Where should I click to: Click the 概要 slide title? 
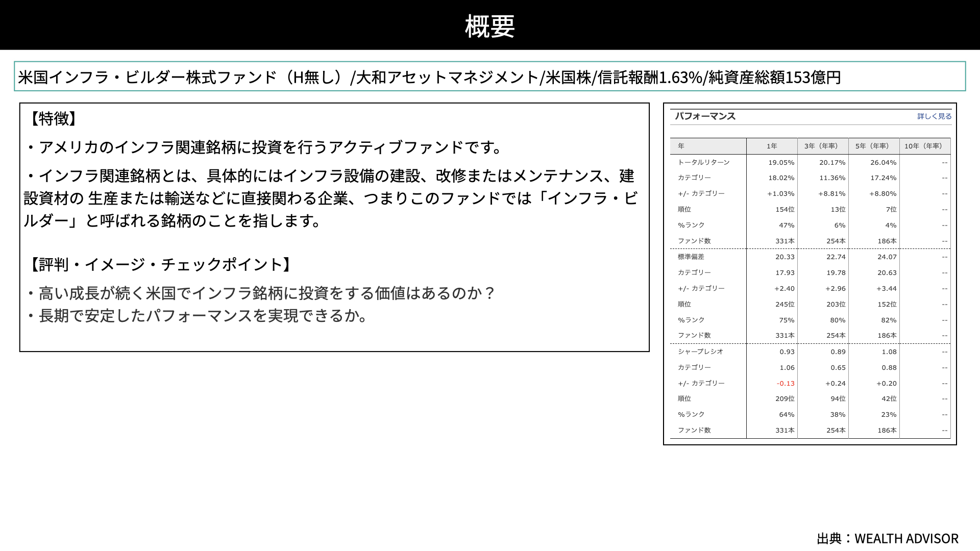[489, 26]
